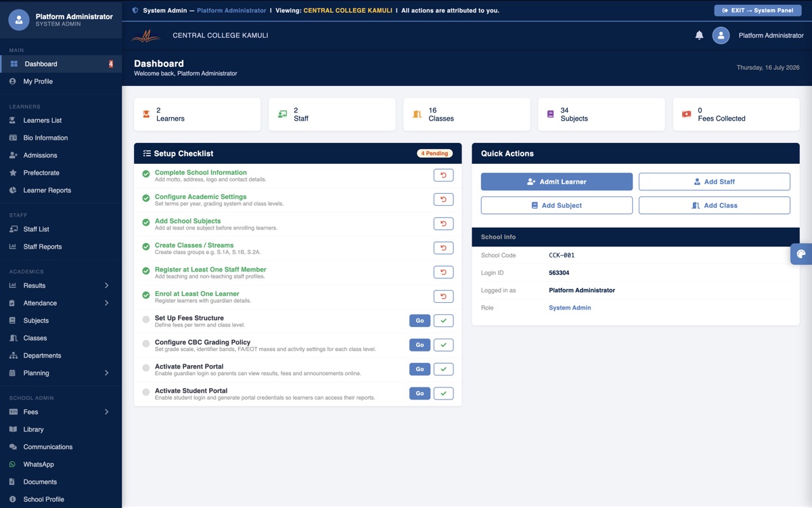The image size is (812, 508).
Task: Mark Configure CBC Grading Policy as done
Action: click(x=443, y=345)
